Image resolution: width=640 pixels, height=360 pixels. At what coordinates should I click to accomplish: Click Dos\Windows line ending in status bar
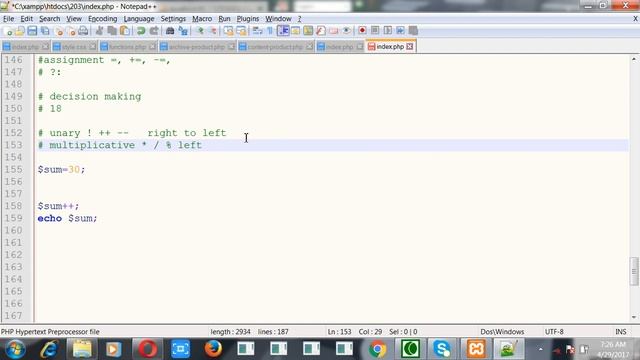coord(502,332)
